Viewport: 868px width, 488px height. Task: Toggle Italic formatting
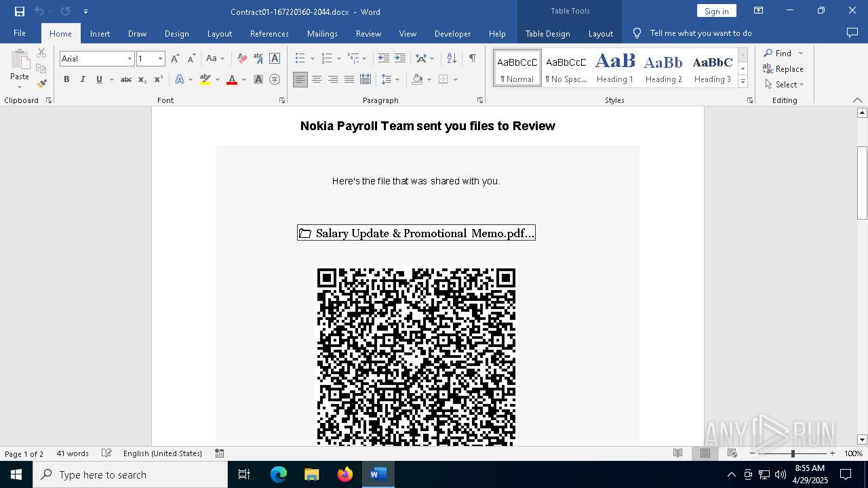[x=83, y=80]
